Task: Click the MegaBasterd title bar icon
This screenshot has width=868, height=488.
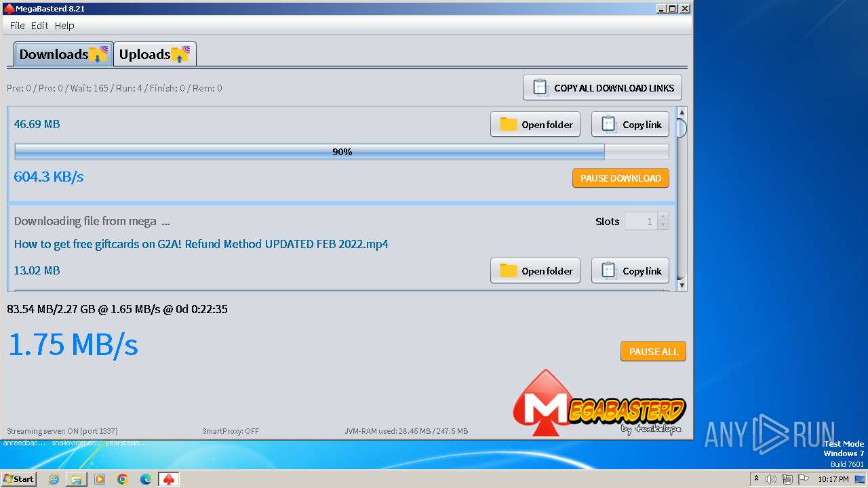Action: (9, 9)
